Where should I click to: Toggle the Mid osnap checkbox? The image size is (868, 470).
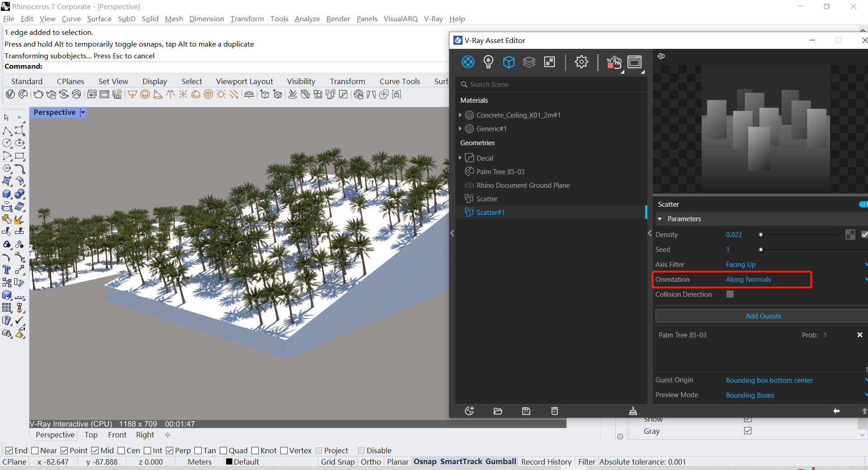pos(95,451)
